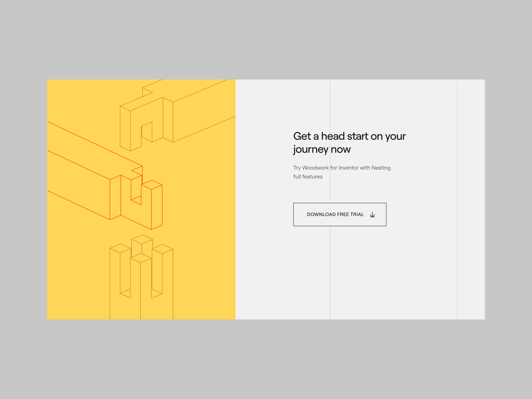Screen dimensions: 532x399
Task: Click the Woodwork for Inventor trial description text
Action: (x=342, y=168)
